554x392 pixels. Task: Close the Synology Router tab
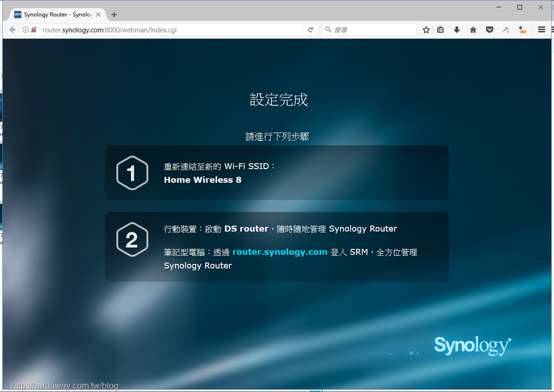click(x=98, y=15)
